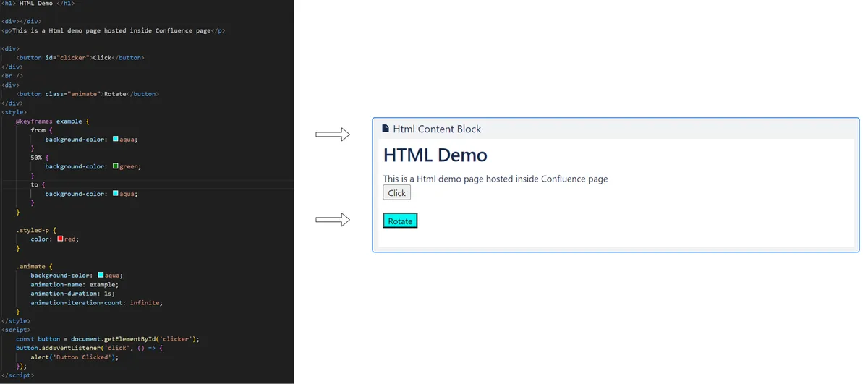Click the closing '</script>' tag in code
The height and width of the screenshot is (384, 868).
(x=18, y=375)
